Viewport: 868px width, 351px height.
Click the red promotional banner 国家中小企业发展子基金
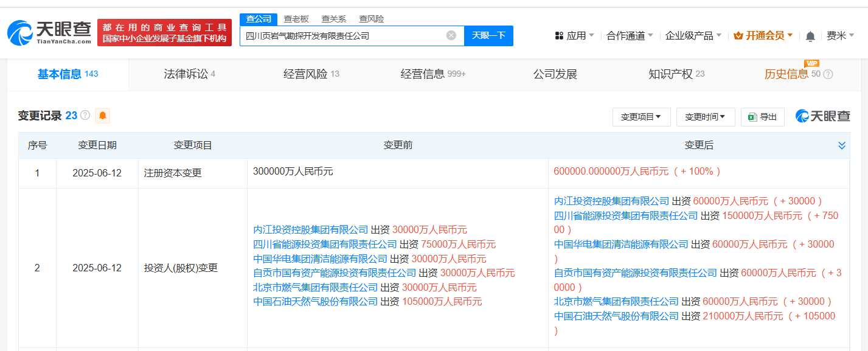tap(164, 32)
